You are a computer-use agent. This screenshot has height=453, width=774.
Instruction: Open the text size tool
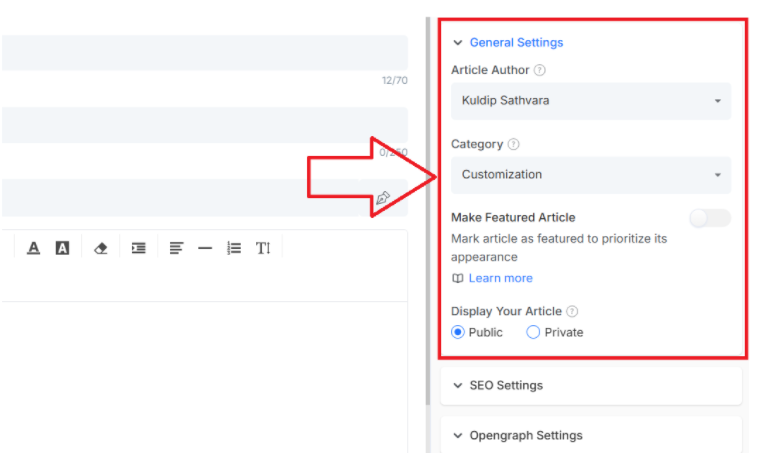263,248
